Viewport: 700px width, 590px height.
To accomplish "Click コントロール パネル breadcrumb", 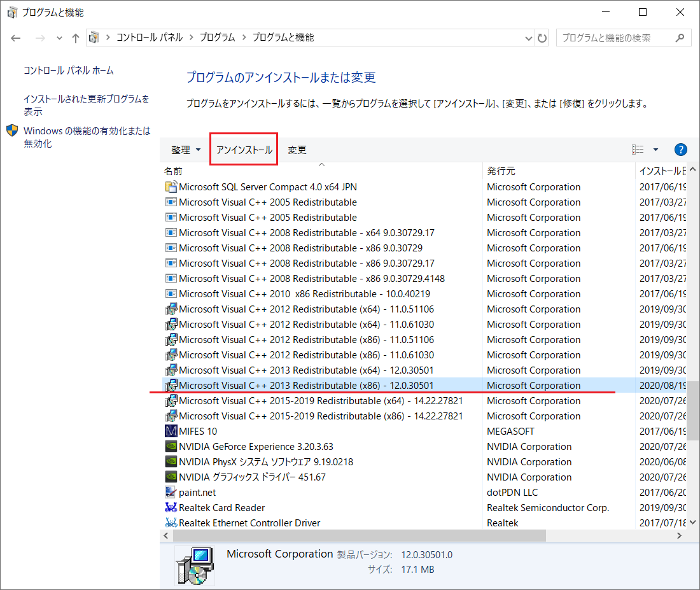I will click(150, 38).
